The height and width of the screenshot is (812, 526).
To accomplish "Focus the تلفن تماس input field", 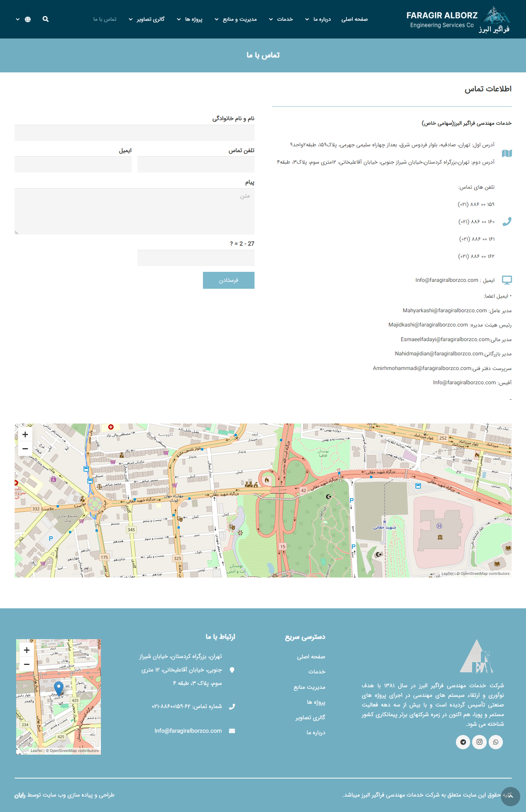I will tap(196, 164).
